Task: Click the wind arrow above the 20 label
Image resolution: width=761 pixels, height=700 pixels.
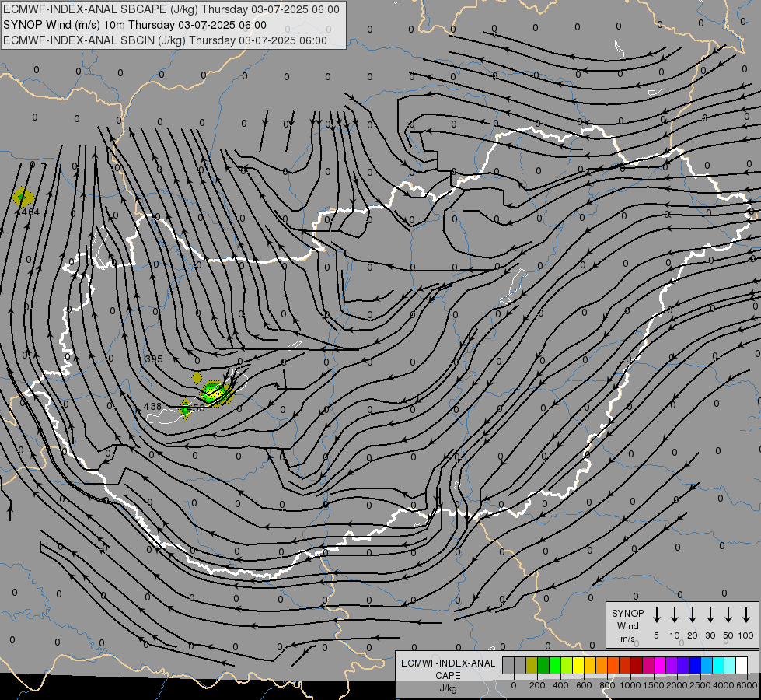Action: 692,614
